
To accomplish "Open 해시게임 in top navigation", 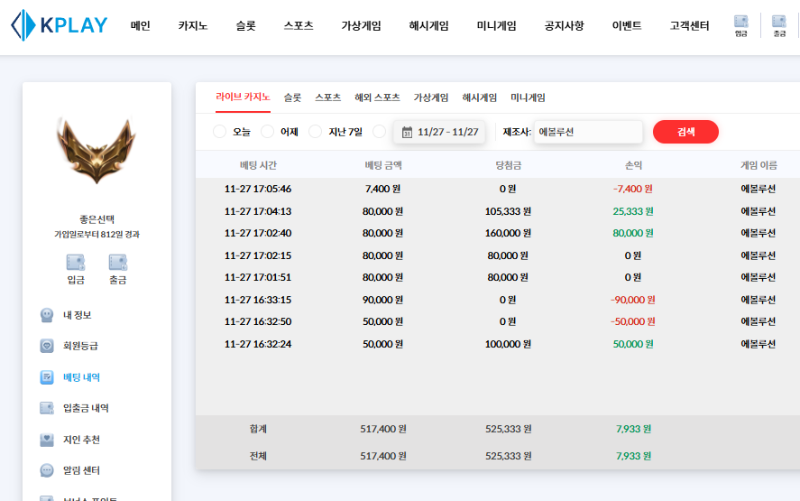I will [429, 26].
